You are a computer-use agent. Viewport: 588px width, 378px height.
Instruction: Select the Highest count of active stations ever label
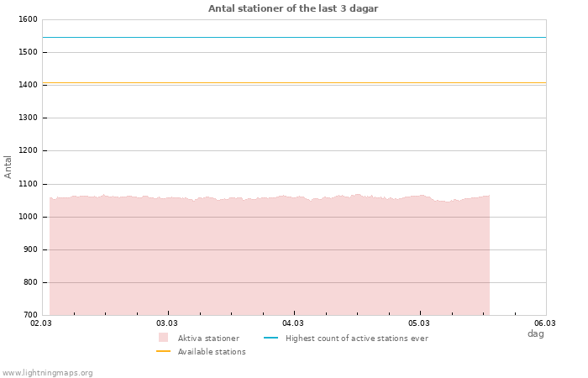pos(356,339)
